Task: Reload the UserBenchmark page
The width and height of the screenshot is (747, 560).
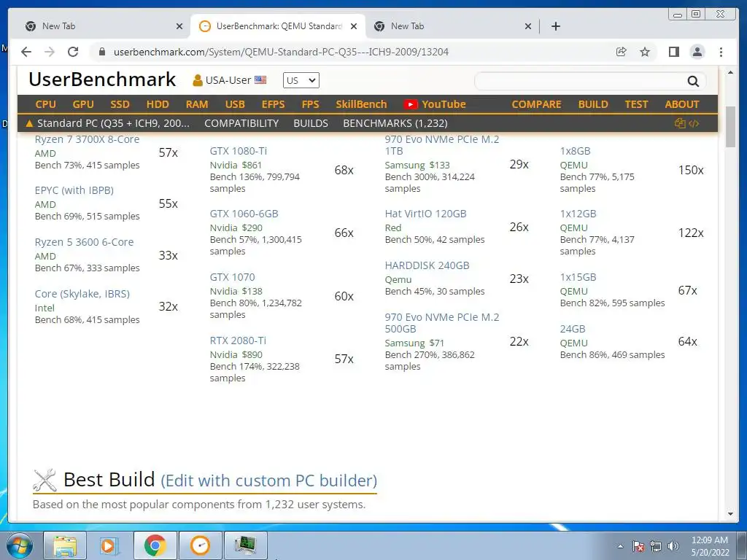Action: 73,52
